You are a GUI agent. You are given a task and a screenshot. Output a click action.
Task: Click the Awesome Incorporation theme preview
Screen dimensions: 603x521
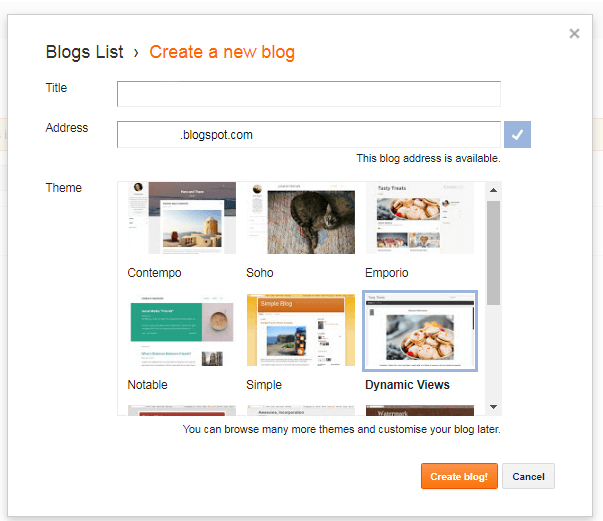pyautogui.click(x=301, y=410)
